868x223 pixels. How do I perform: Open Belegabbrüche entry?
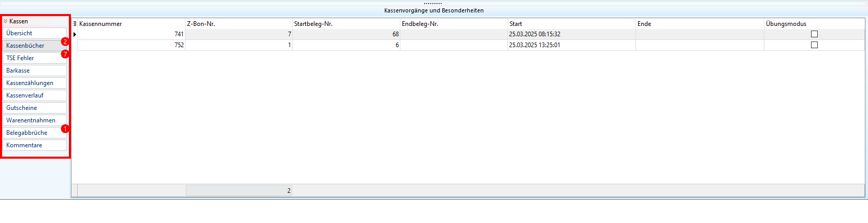pos(35,133)
